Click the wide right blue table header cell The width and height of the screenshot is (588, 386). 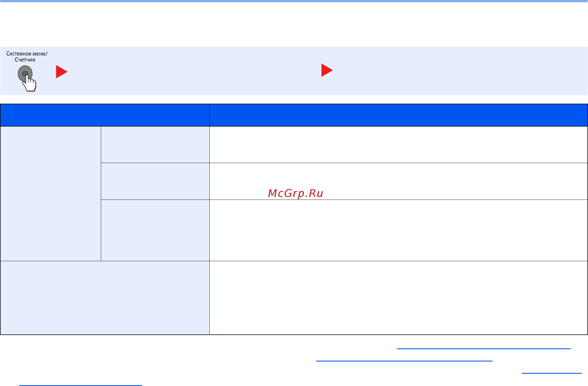tap(399, 115)
